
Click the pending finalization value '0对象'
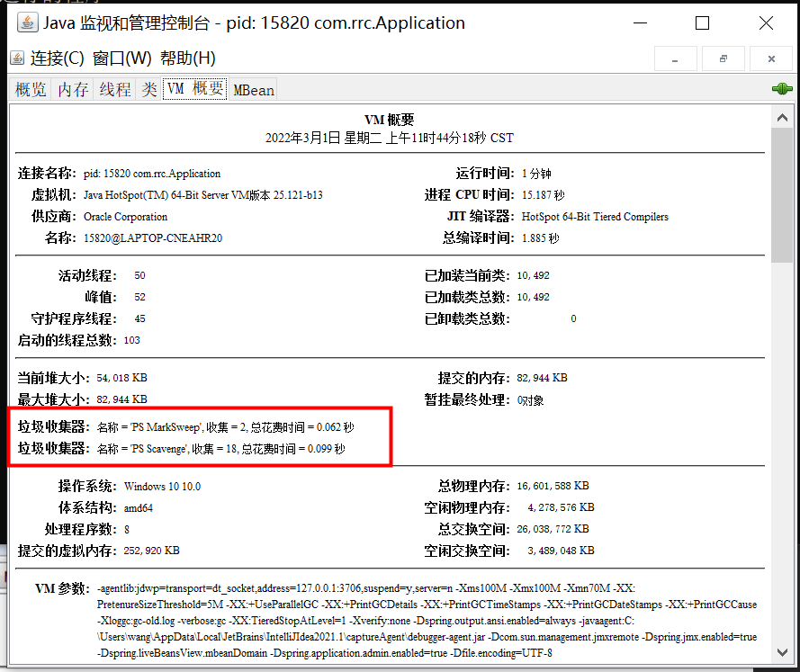[x=531, y=400]
